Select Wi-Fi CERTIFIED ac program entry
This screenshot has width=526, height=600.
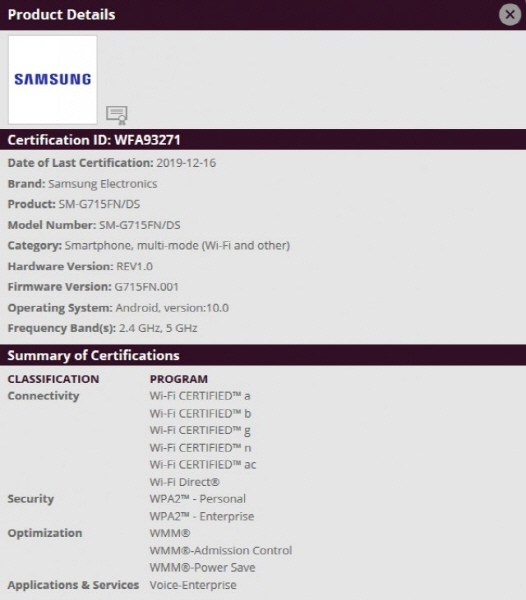203,465
